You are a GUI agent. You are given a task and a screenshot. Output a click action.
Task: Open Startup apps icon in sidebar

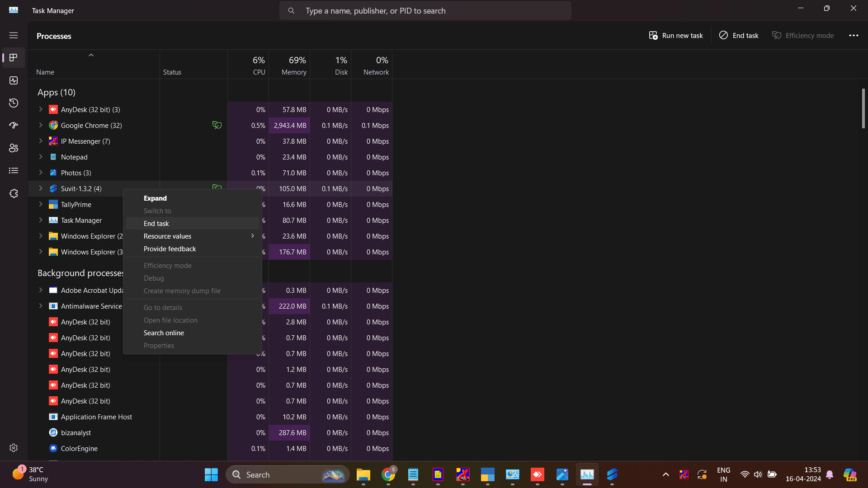[x=14, y=125]
